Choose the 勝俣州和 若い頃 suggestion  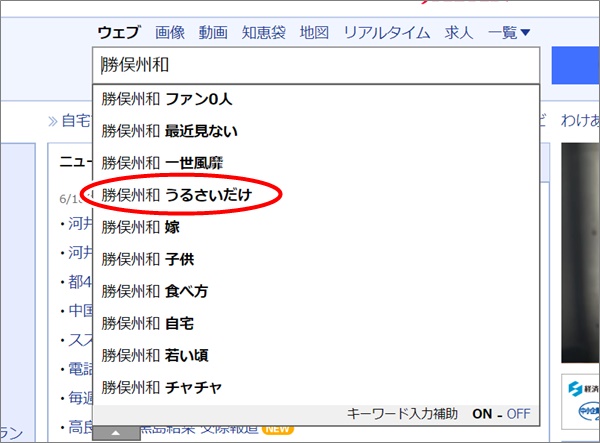pyautogui.click(x=154, y=355)
